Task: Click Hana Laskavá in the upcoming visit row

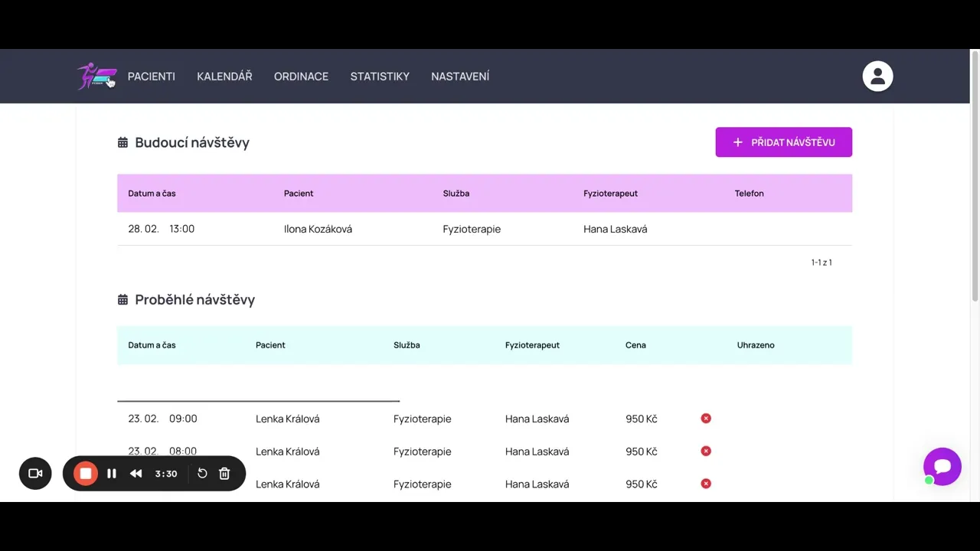Action: pyautogui.click(x=616, y=229)
